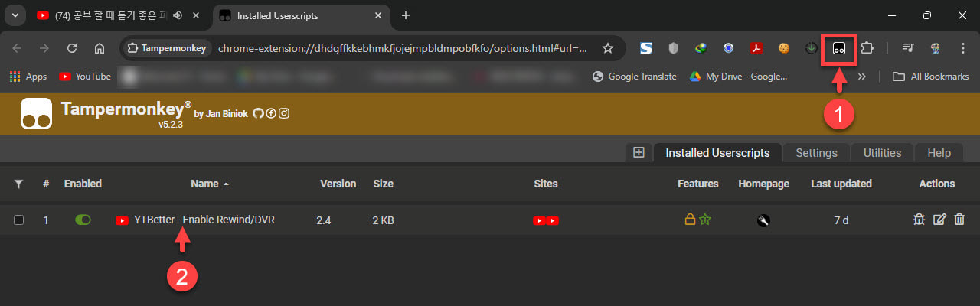Switch to the Installed Userscripts tab
Screen dimensions: 980x306
coord(717,152)
